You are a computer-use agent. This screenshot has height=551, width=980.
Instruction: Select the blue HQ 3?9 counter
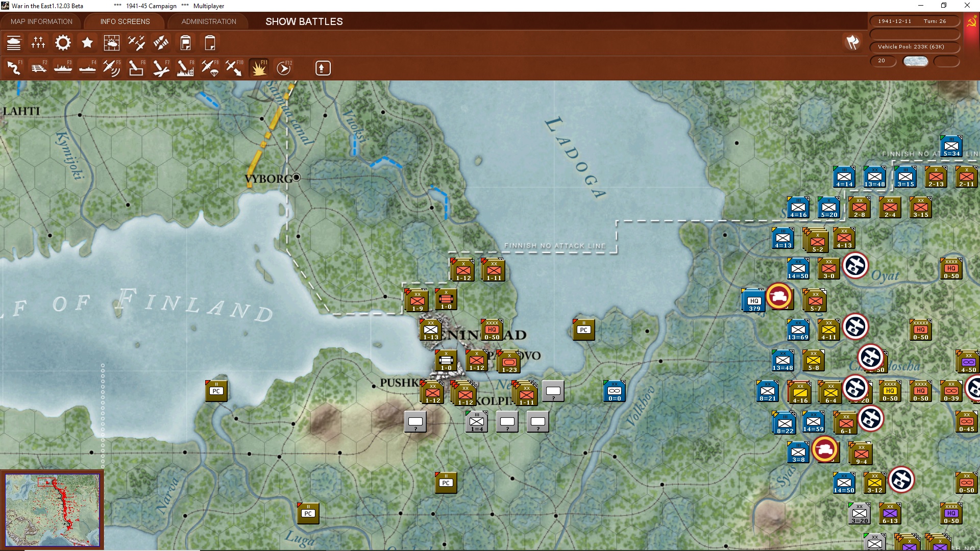tap(754, 300)
